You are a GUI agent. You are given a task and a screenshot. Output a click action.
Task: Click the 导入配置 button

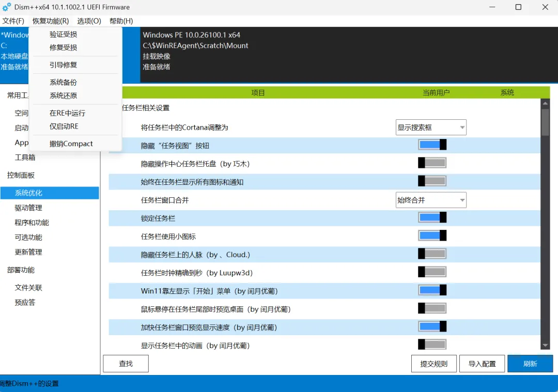point(482,364)
